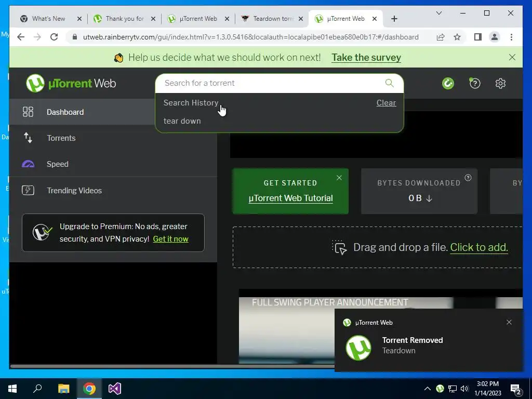532x399 pixels.
Task: Close the Teardown torrent tab
Action: pyautogui.click(x=301, y=19)
